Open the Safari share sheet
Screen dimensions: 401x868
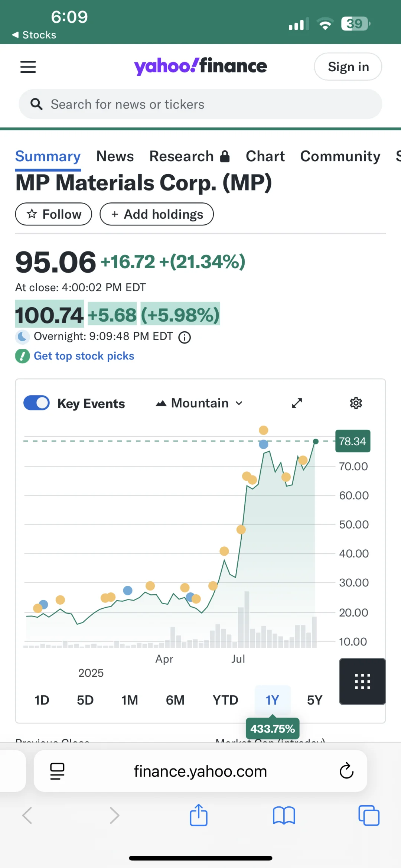coord(199,815)
